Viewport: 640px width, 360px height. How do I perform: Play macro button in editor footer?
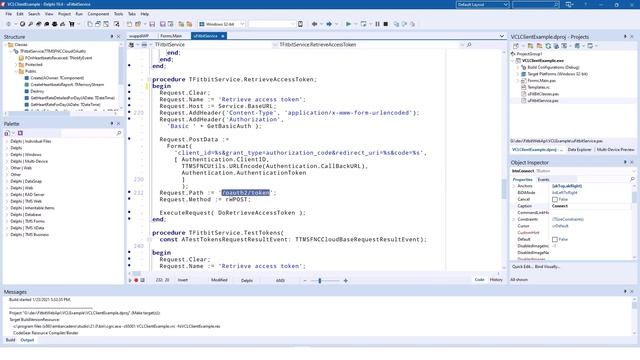130,280
